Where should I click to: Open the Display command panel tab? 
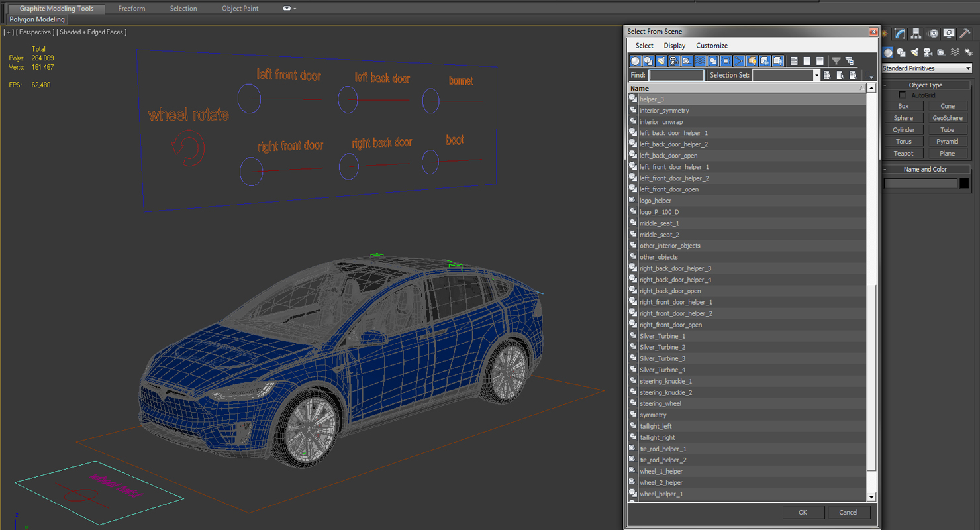click(949, 34)
